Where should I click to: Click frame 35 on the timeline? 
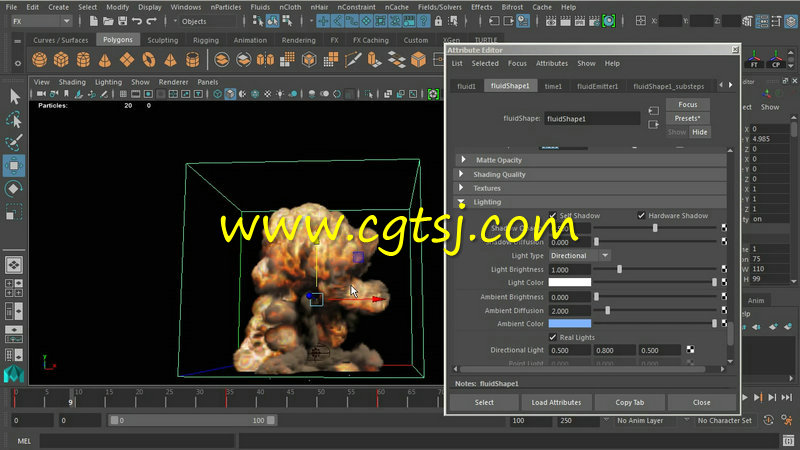227,399
